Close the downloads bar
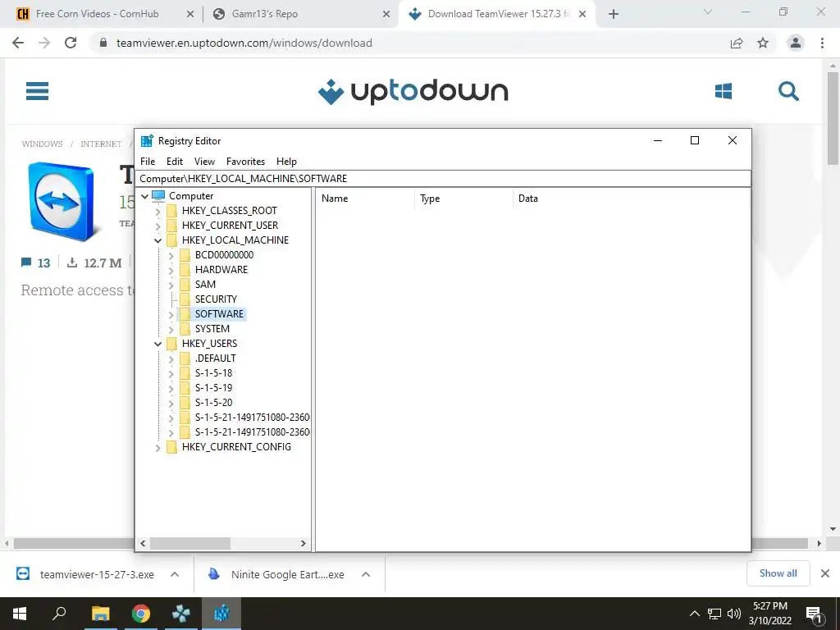The height and width of the screenshot is (630, 840). click(x=825, y=573)
